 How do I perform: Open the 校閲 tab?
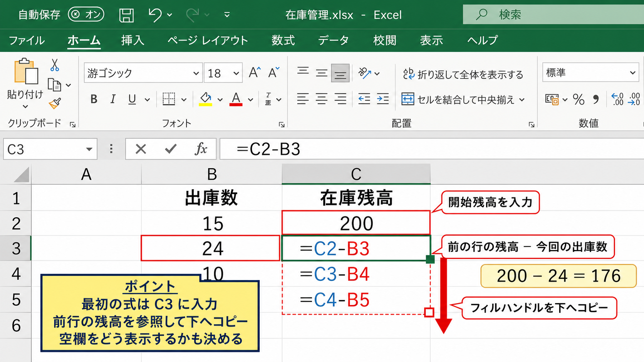(385, 40)
